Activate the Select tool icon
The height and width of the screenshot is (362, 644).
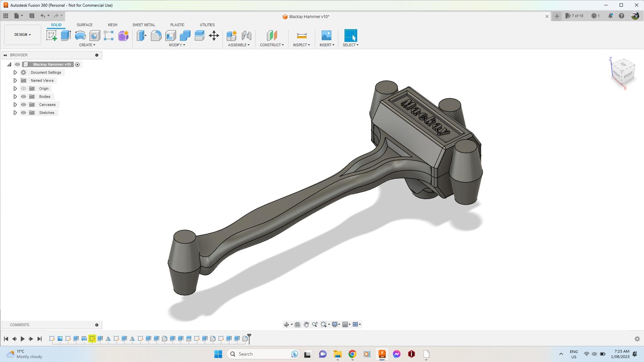point(351,36)
